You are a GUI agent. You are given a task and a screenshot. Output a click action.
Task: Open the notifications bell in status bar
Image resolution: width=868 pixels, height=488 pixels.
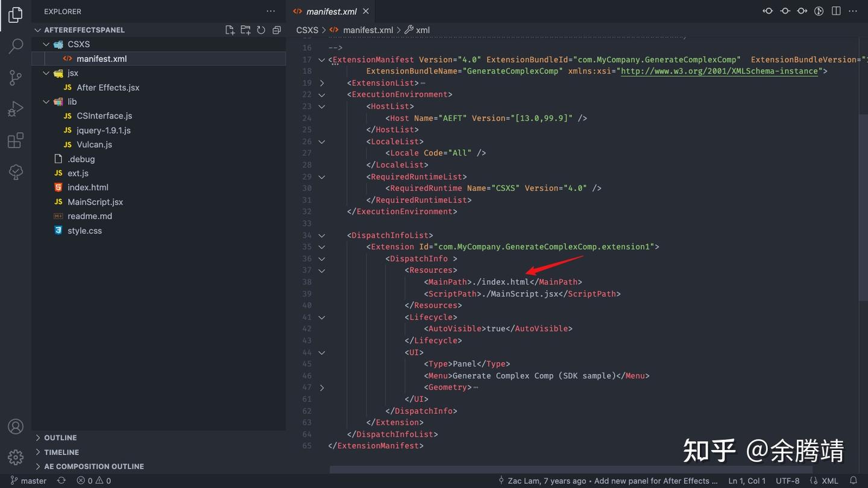tap(854, 481)
